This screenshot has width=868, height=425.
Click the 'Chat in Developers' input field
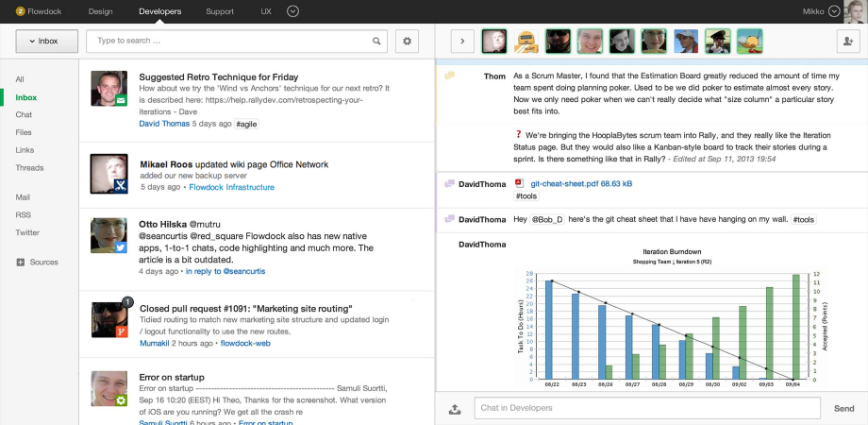point(647,408)
